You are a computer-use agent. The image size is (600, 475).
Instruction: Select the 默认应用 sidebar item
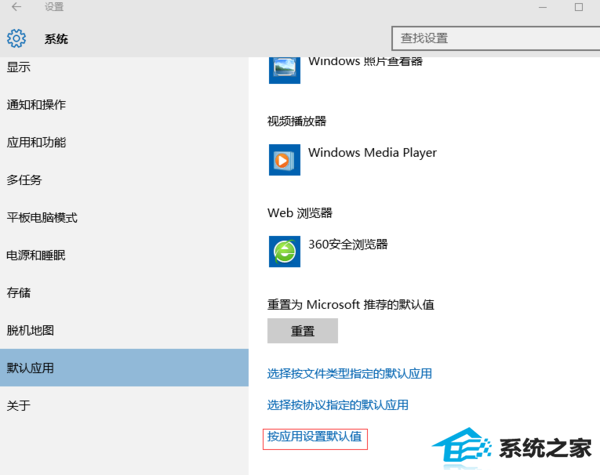(124, 367)
